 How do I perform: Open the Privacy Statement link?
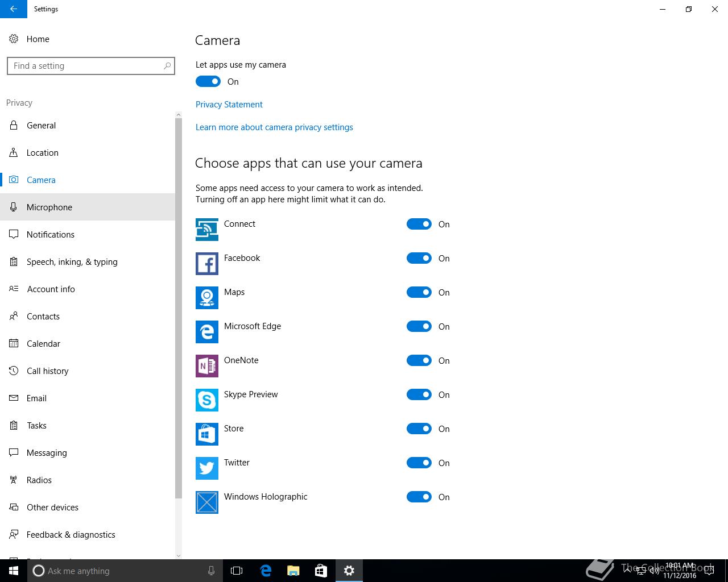[229, 105]
